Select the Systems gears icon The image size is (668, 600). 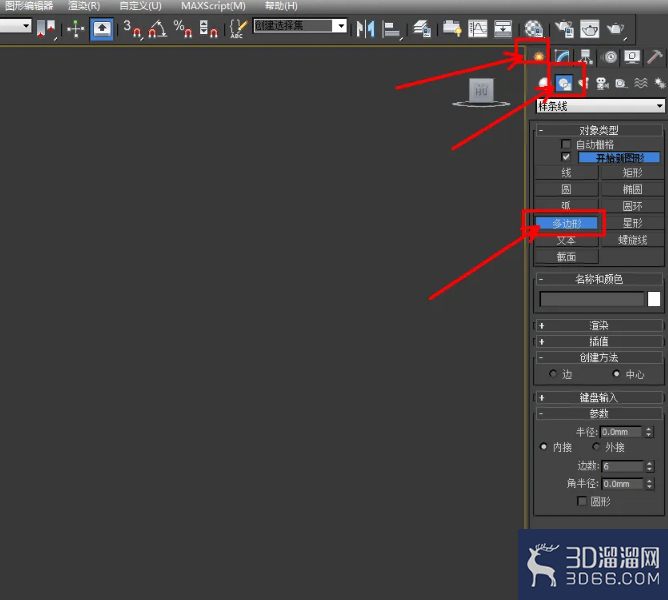point(659,83)
